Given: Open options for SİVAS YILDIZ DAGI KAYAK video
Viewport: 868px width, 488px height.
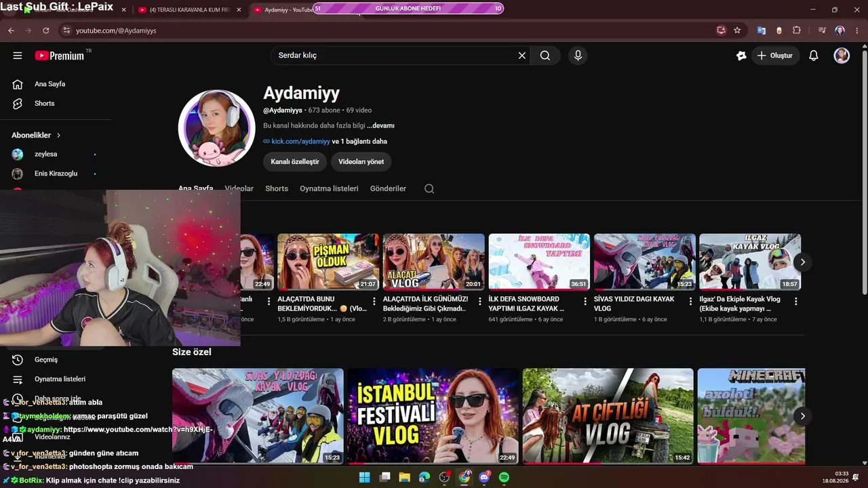Looking at the screenshot, I should 691,302.
